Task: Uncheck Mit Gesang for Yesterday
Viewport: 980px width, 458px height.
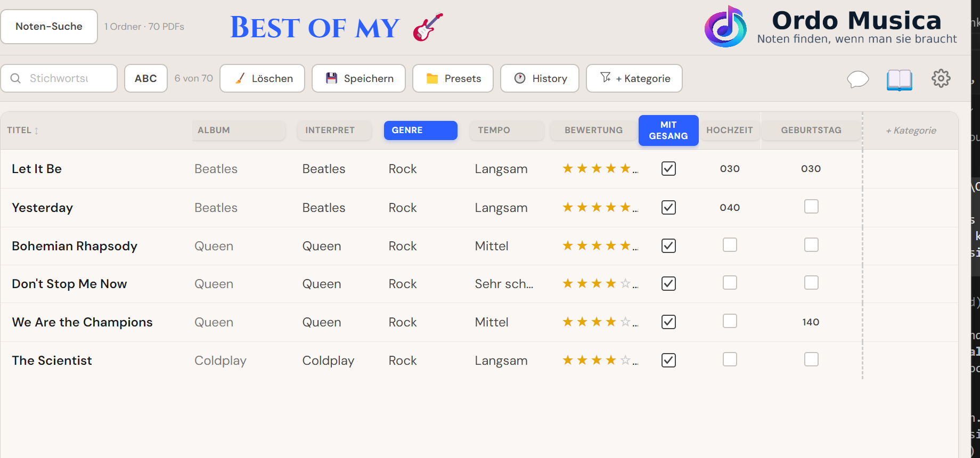Action: 668,208
